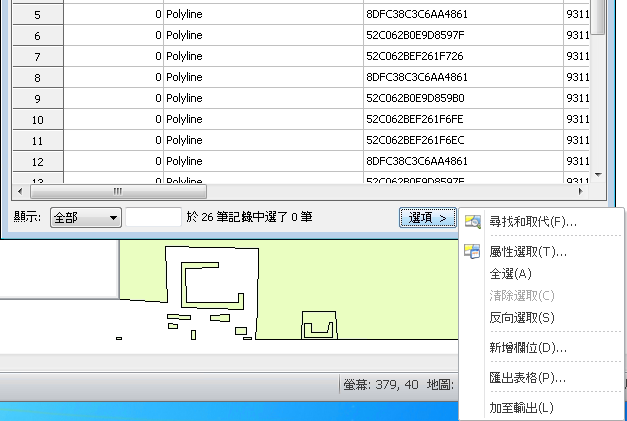
Task: Click the vertical scrollbar's down arrow
Action: [598, 174]
